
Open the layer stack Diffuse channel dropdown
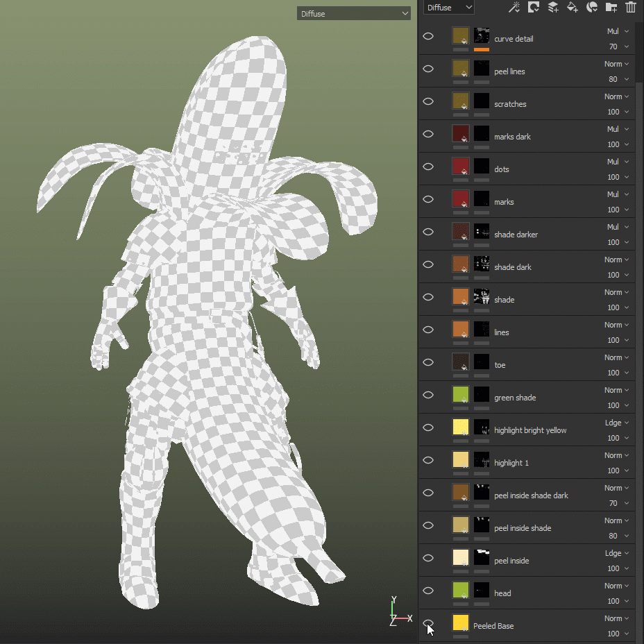(449, 8)
